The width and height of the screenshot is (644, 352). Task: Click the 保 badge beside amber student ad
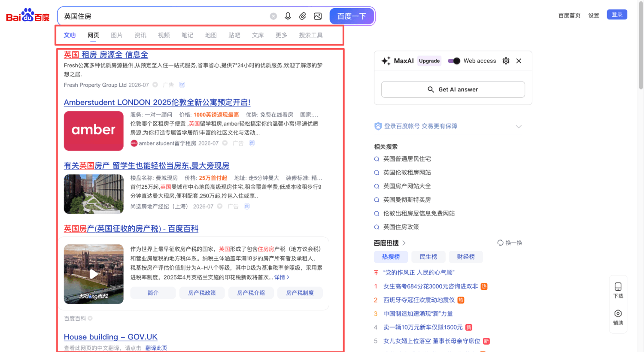click(x=252, y=143)
